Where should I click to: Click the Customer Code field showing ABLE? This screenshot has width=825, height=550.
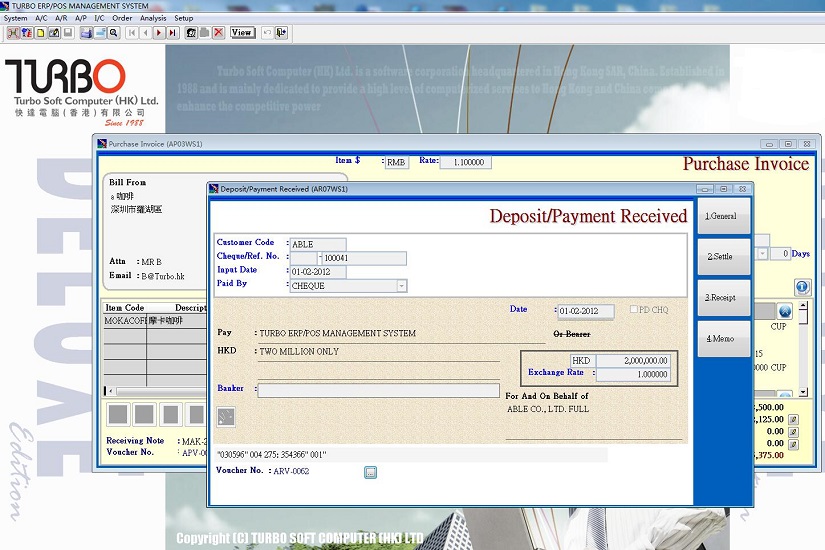pyautogui.click(x=318, y=244)
